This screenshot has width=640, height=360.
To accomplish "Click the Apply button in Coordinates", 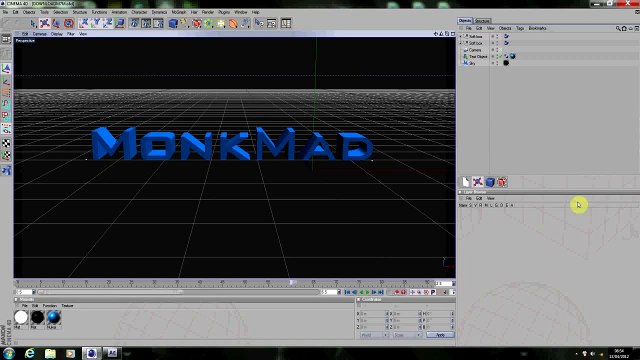I will pyautogui.click(x=440, y=335).
